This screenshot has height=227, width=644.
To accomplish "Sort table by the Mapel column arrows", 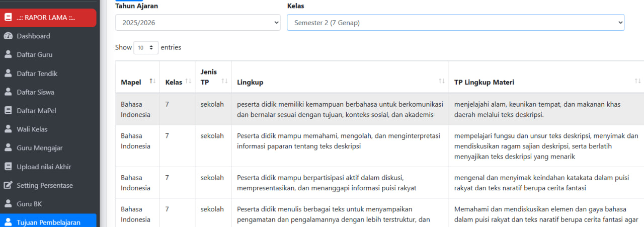I will [152, 82].
